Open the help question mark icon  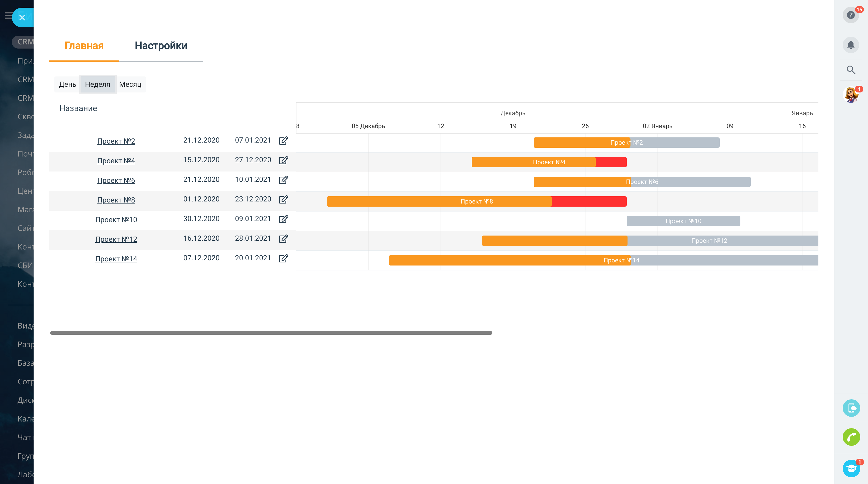point(850,15)
